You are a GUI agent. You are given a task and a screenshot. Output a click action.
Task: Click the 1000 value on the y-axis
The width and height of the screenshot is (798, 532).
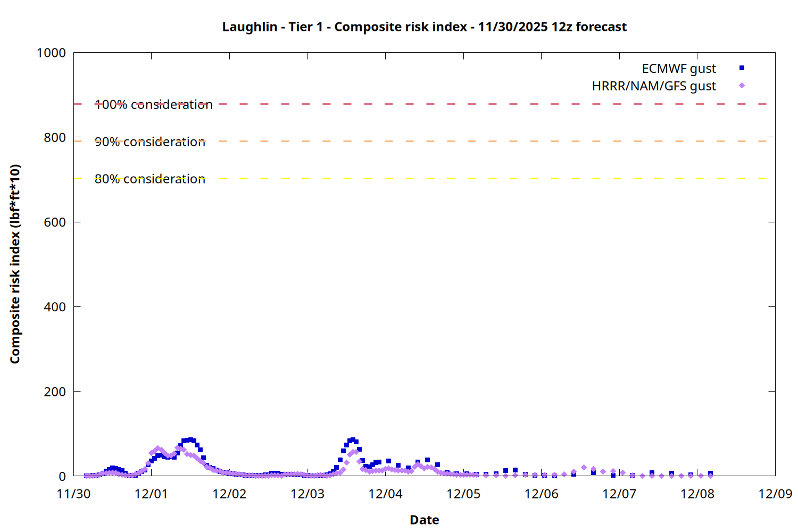coord(51,53)
